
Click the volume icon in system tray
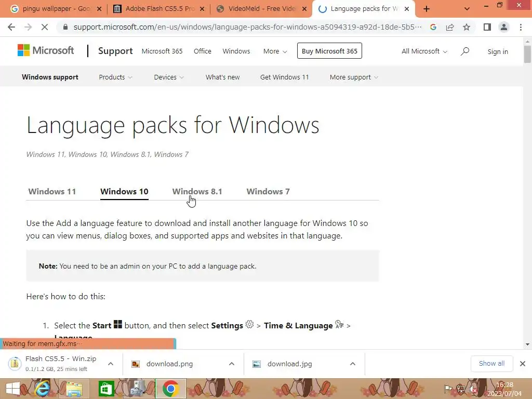[x=473, y=389]
